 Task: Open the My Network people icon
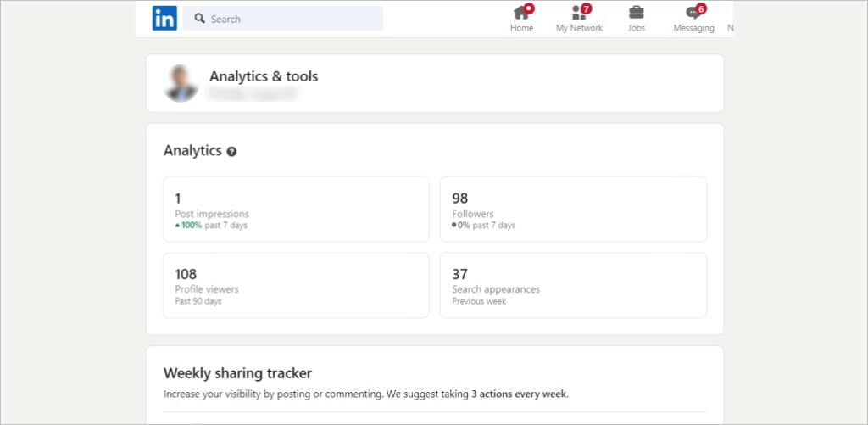[x=579, y=12]
